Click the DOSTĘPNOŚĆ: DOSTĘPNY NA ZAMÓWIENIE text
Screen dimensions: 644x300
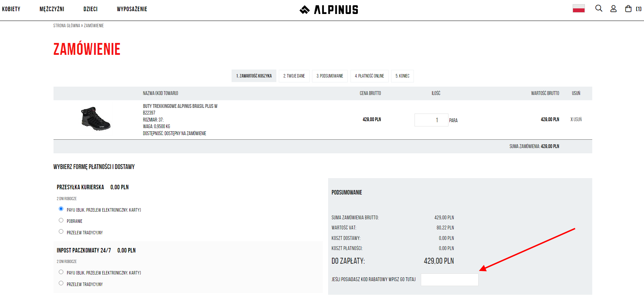click(175, 133)
